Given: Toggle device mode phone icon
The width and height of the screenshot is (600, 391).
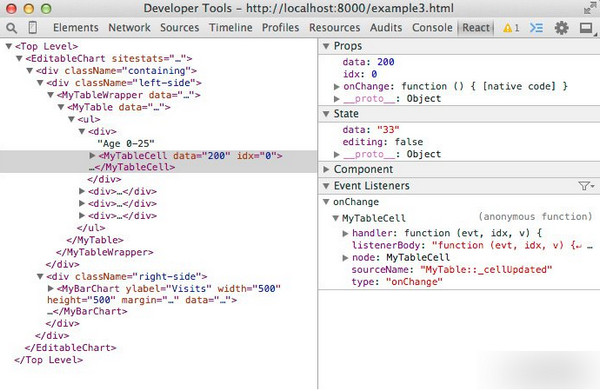Looking at the screenshot, I should point(33,28).
